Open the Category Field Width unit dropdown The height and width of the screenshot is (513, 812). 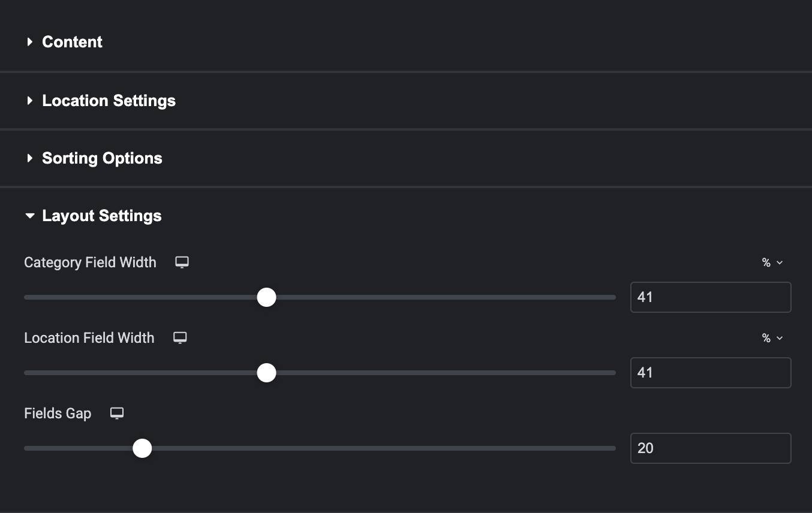[x=772, y=262]
